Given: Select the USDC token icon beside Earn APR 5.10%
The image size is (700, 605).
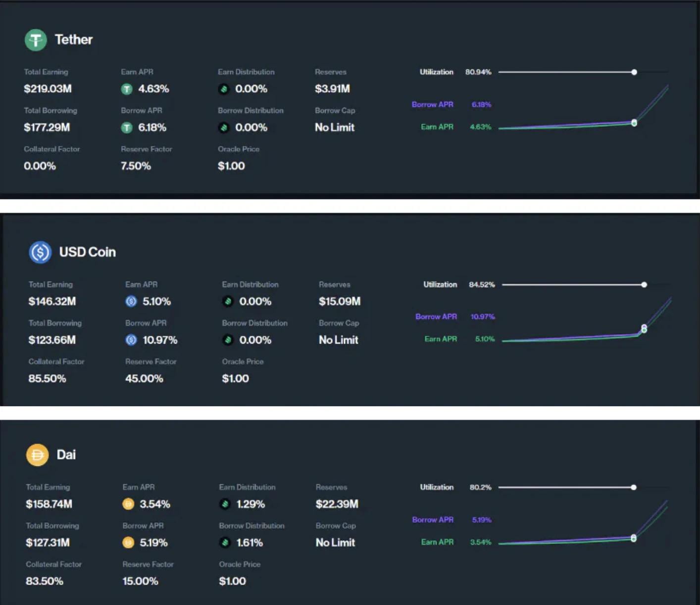Looking at the screenshot, I should pos(131,302).
